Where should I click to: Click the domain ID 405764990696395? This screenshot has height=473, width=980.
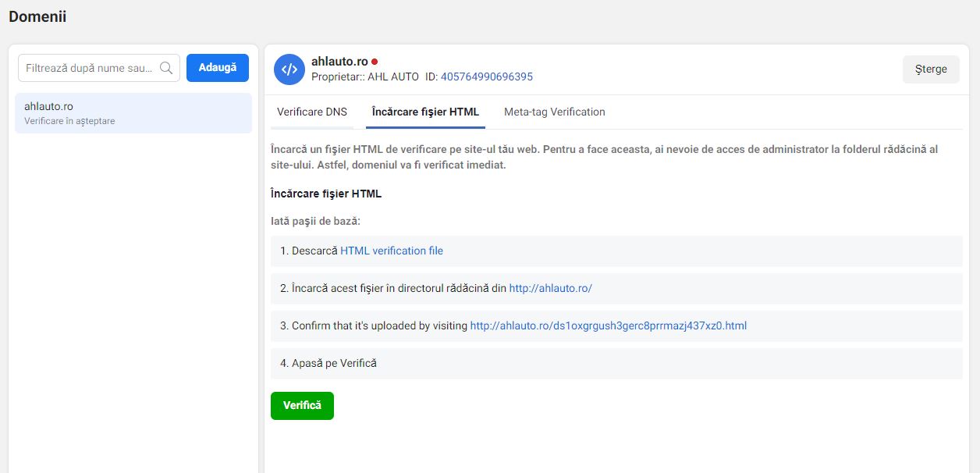click(x=487, y=77)
